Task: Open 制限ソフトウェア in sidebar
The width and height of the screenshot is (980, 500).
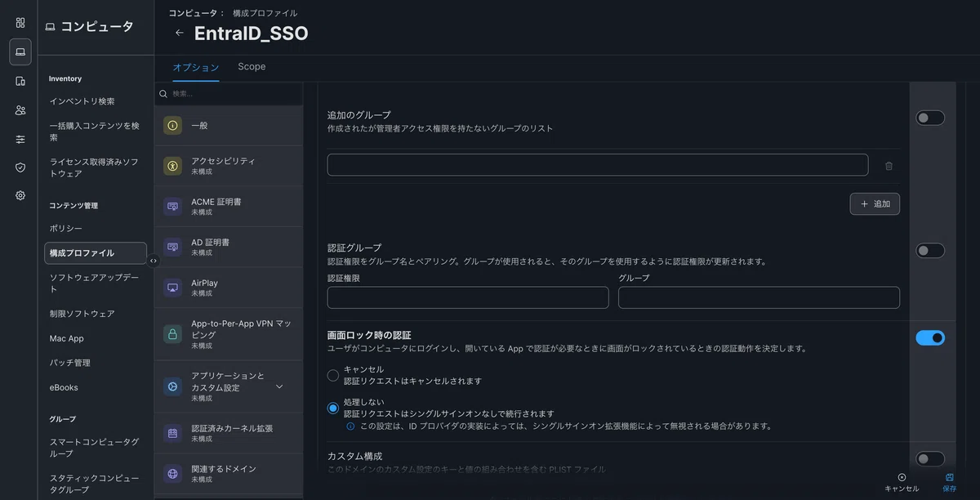Action: [x=82, y=314]
